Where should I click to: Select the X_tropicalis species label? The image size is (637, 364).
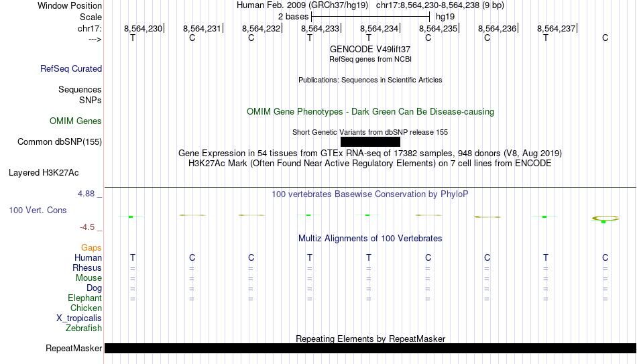click(x=79, y=318)
